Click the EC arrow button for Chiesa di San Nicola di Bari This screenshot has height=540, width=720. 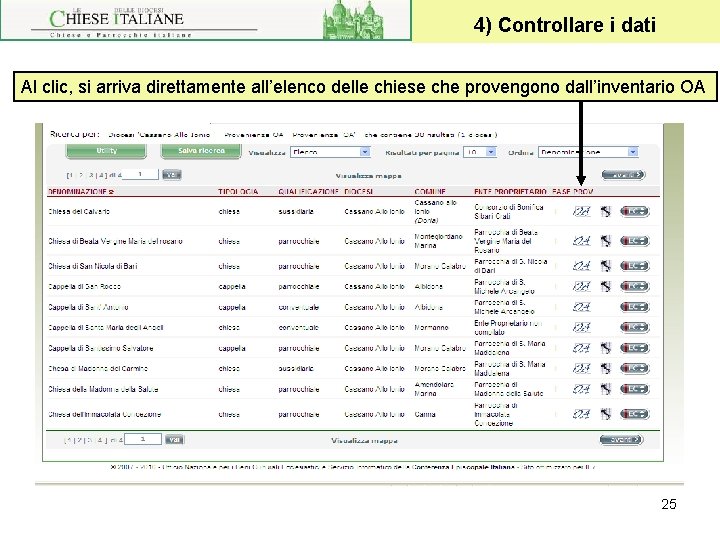[x=635, y=266]
